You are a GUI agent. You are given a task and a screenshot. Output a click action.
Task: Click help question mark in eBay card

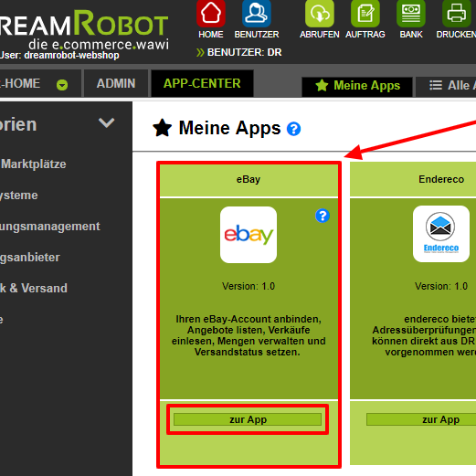pyautogui.click(x=323, y=216)
